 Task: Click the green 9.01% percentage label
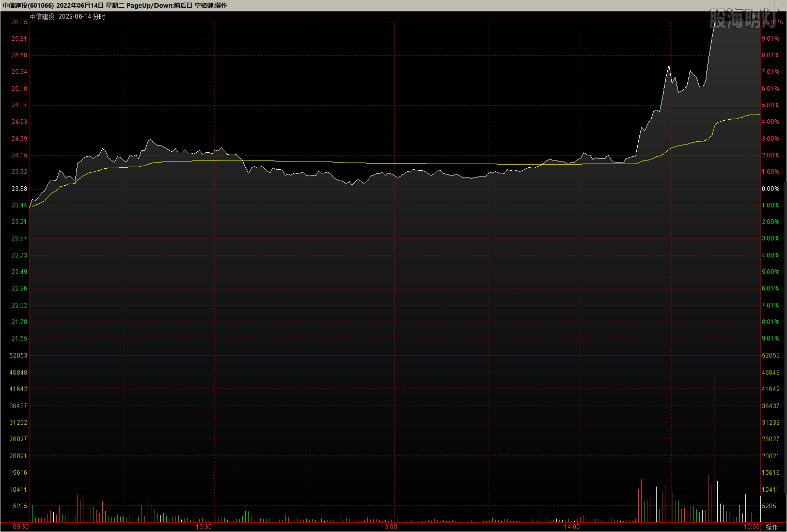[x=770, y=338]
